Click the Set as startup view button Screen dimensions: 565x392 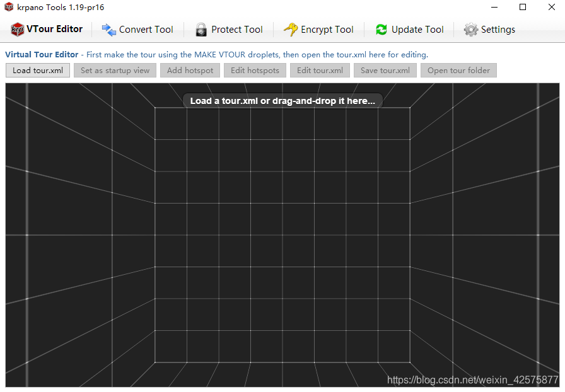(115, 70)
